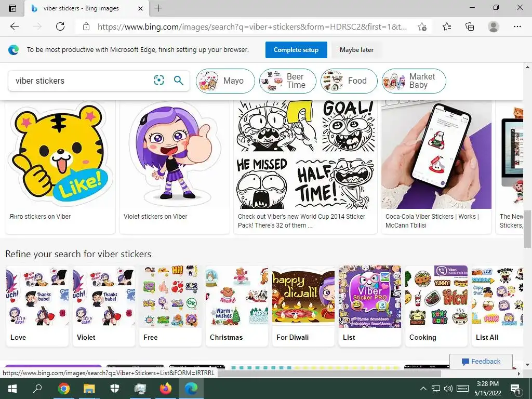Open the Violet girl sticker image

(x=175, y=154)
